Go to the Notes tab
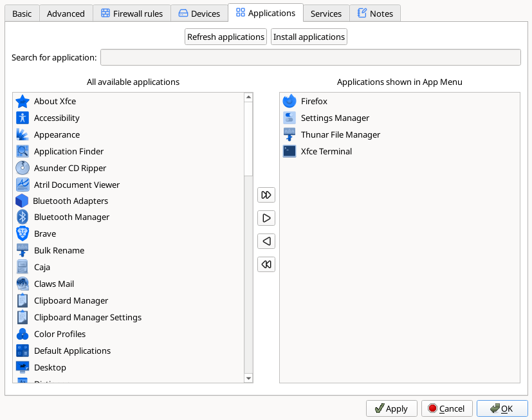Screen dimensions: 532x420 (x=375, y=14)
